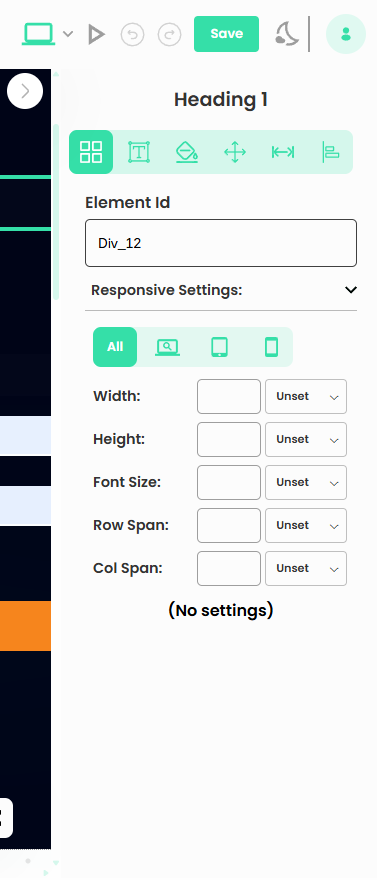This screenshot has height=880, width=377.
Task: Undo the last action
Action: [132, 34]
